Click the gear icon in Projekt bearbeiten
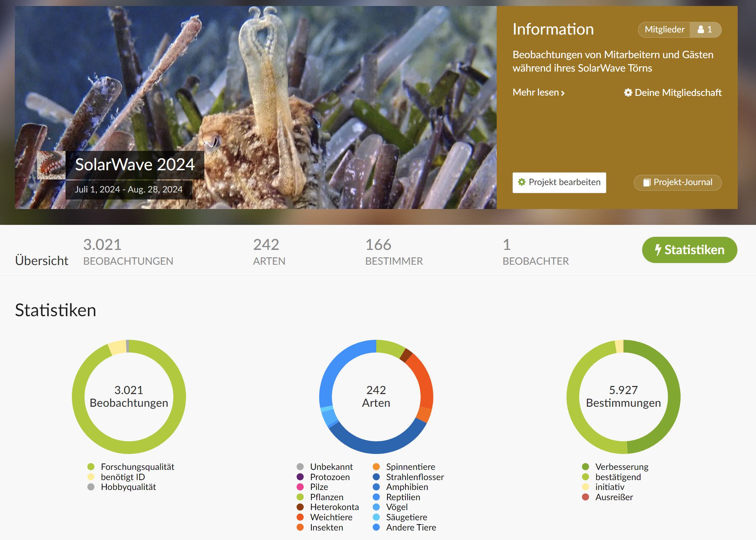 tap(522, 182)
